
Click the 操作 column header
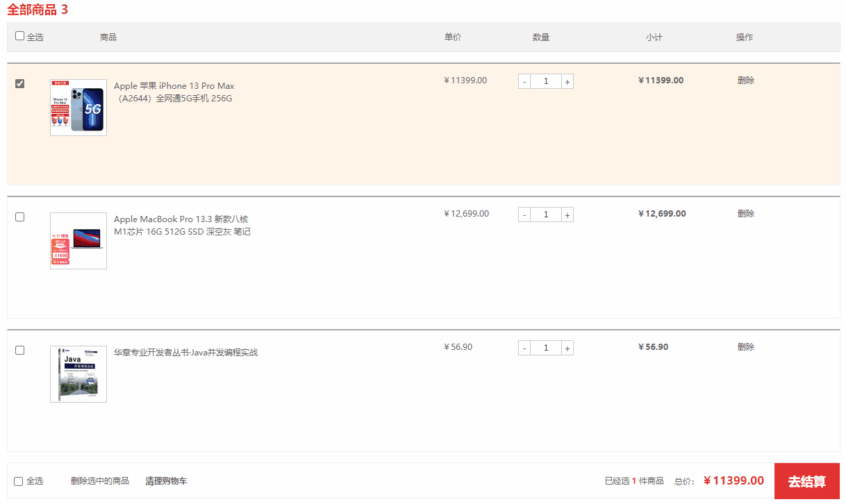pyautogui.click(x=745, y=37)
